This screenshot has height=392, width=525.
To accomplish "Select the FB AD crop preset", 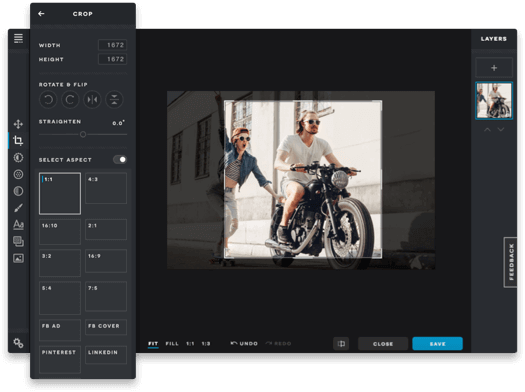I will click(x=60, y=330).
